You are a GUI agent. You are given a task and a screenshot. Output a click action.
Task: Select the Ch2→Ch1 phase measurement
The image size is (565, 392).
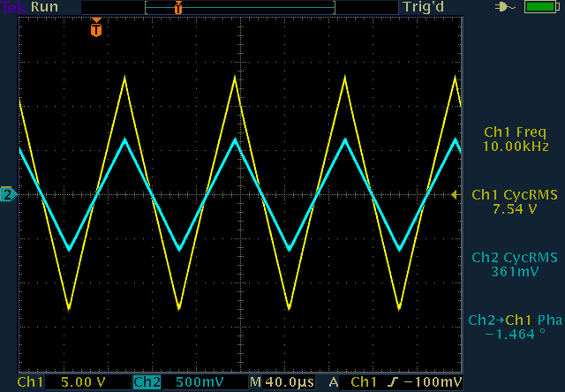(x=516, y=328)
